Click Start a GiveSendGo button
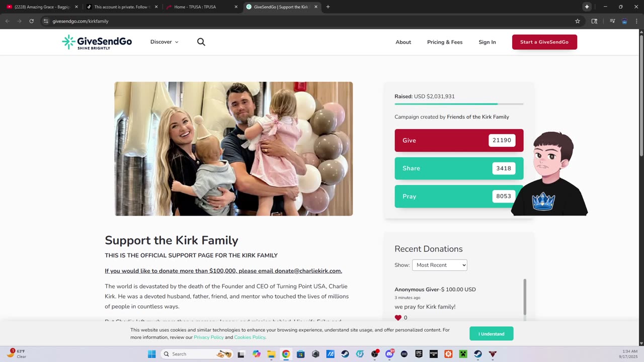This screenshot has height=362, width=644. [544, 42]
